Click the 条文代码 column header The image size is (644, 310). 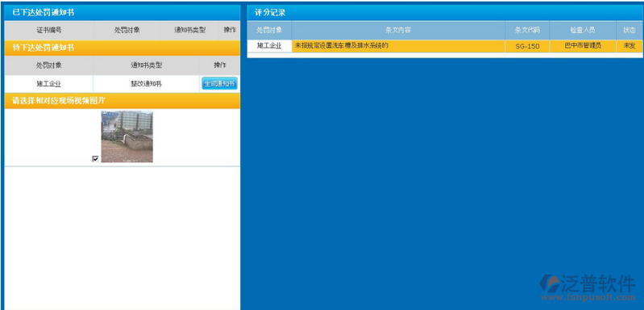(527, 30)
